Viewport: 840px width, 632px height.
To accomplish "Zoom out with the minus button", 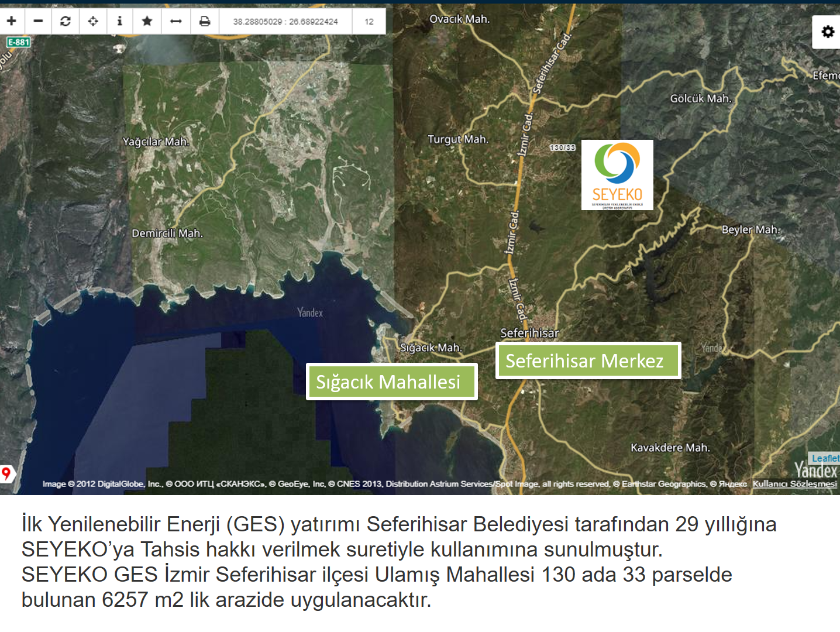I will tap(39, 22).
